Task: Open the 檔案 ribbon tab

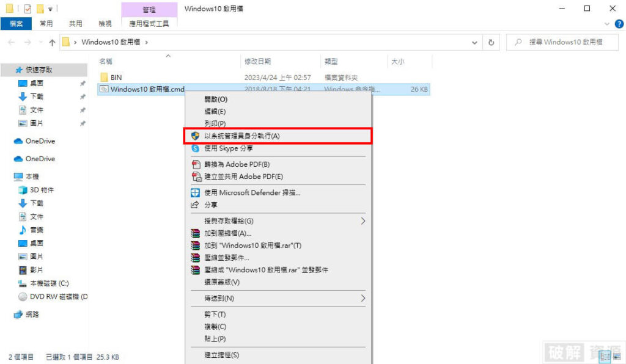Action: pos(16,24)
